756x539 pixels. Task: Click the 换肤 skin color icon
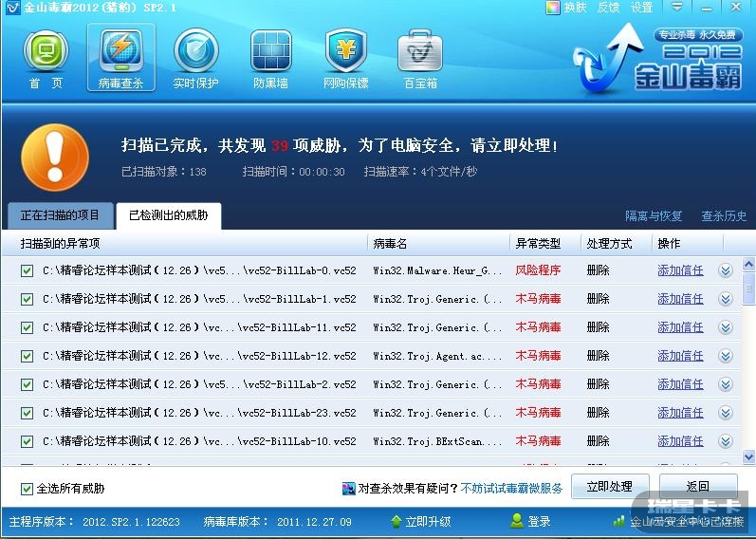(553, 8)
